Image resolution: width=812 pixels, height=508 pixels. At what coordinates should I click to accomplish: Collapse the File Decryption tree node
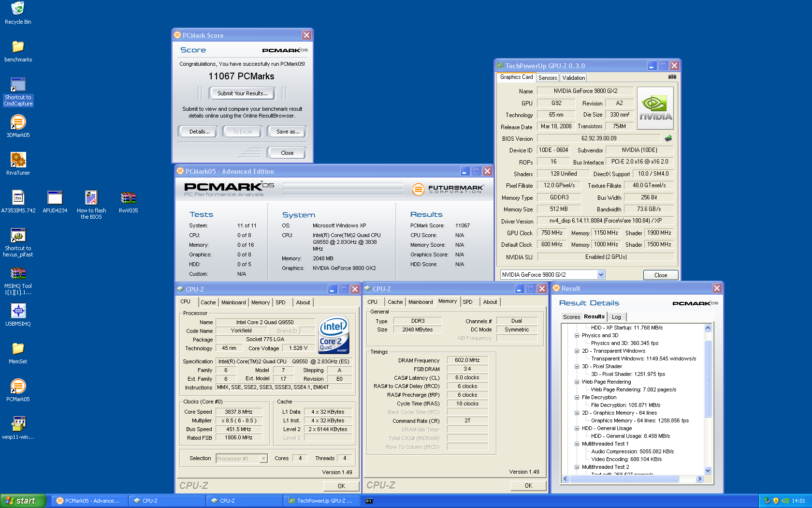577,397
